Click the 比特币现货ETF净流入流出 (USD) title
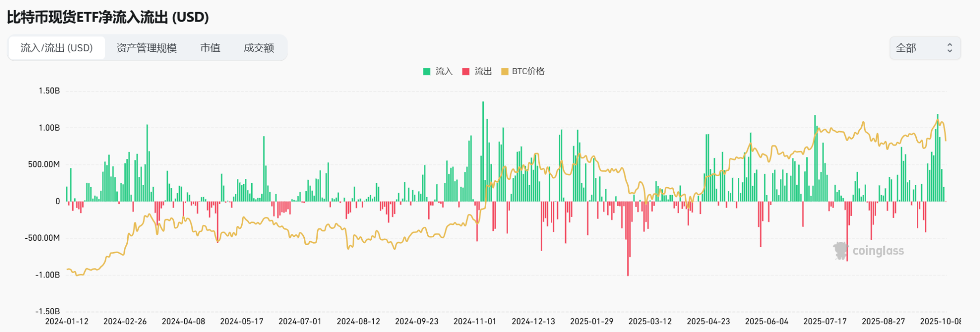Viewport: 980px width, 332px height. tap(108, 17)
